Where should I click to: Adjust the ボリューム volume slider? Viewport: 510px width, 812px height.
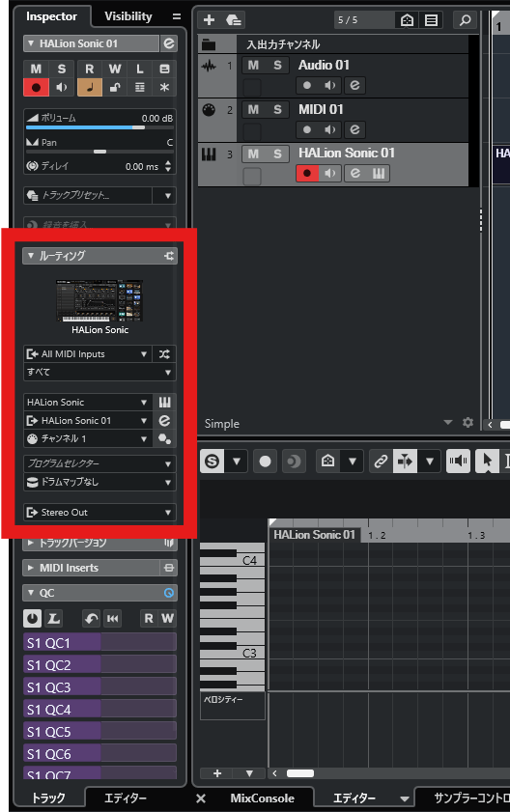click(100, 127)
